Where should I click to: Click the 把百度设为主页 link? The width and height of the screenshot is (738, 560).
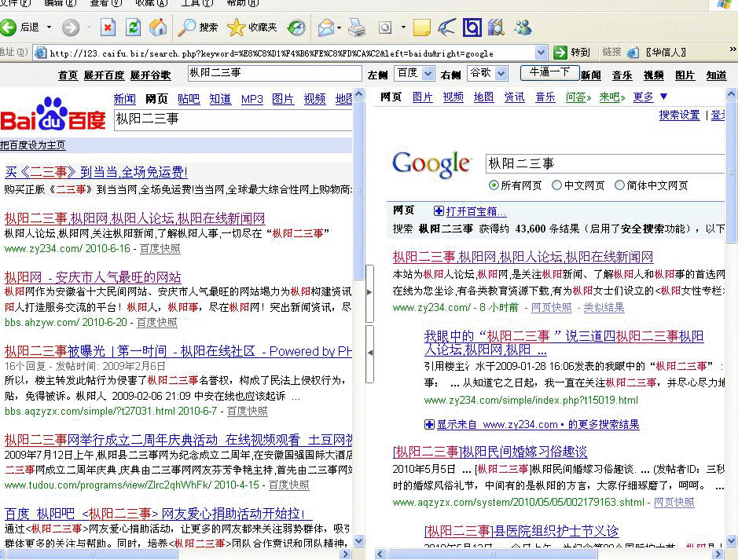click(x=33, y=145)
